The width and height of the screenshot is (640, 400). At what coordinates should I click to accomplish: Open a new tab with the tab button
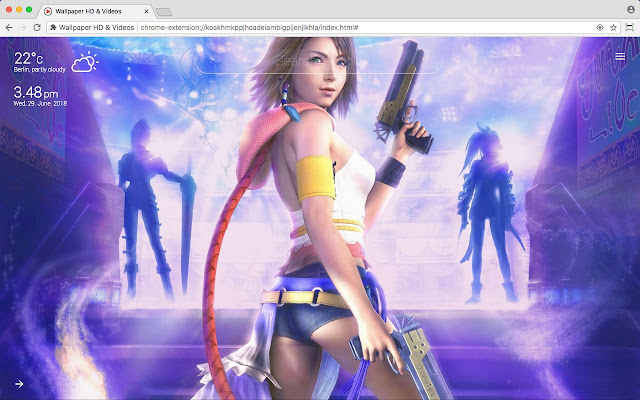click(164, 12)
